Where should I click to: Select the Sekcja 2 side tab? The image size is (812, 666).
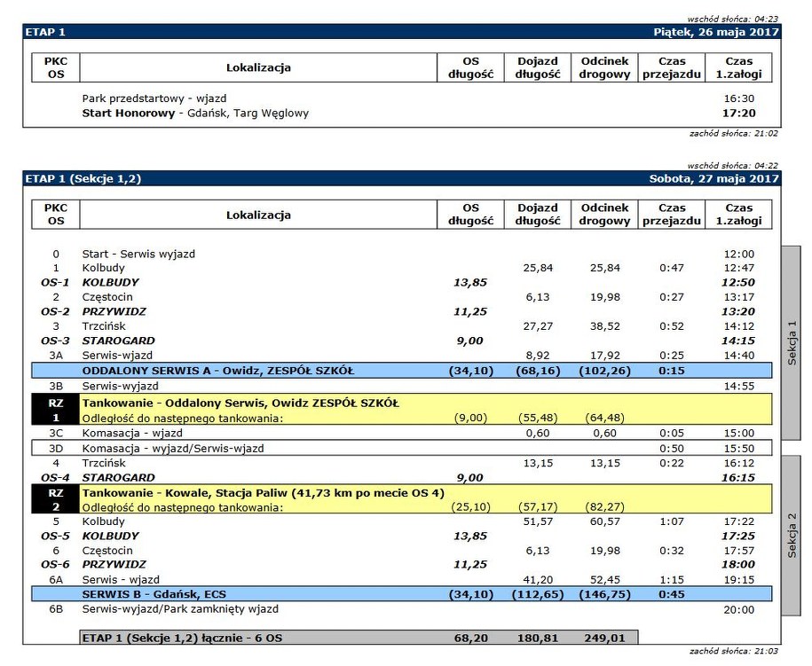[792, 536]
